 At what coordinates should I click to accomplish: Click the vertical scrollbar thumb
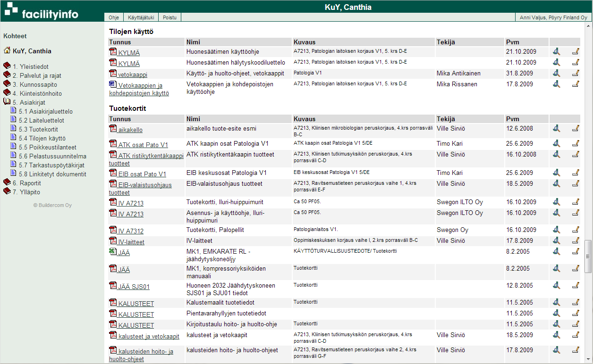pyautogui.click(x=588, y=256)
